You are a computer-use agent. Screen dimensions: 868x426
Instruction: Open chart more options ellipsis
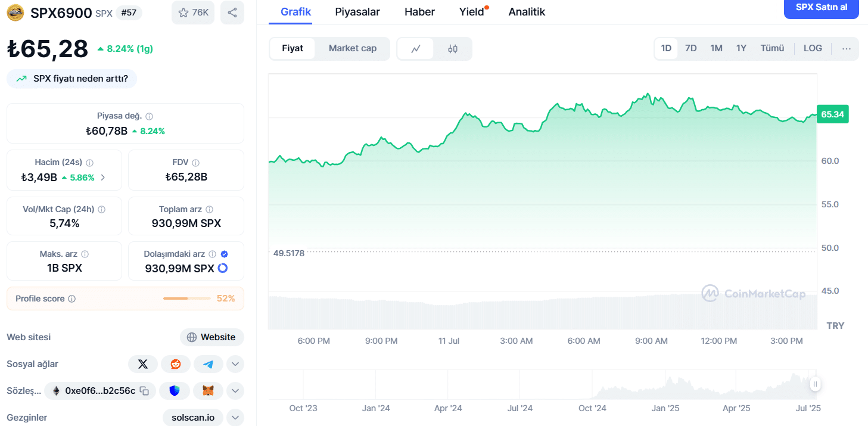tap(846, 49)
